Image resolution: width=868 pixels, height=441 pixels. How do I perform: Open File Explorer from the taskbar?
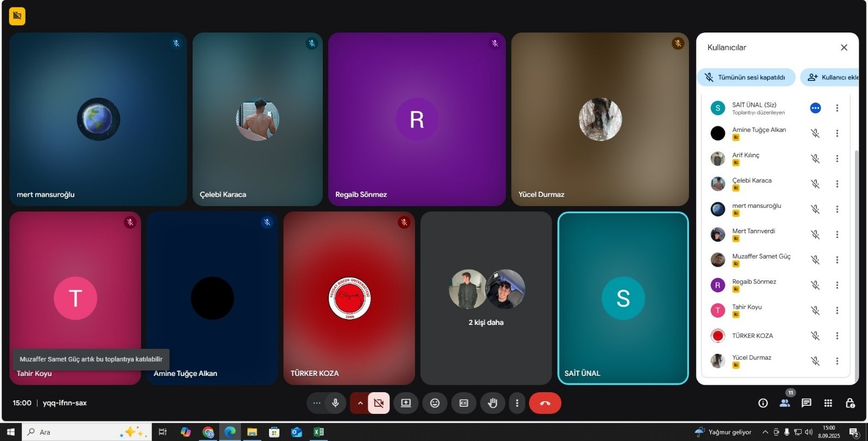pyautogui.click(x=252, y=432)
